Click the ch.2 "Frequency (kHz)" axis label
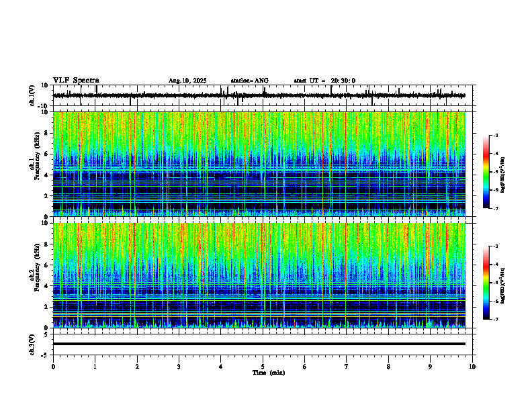Viewport: 532px width, 411px height. point(37,267)
